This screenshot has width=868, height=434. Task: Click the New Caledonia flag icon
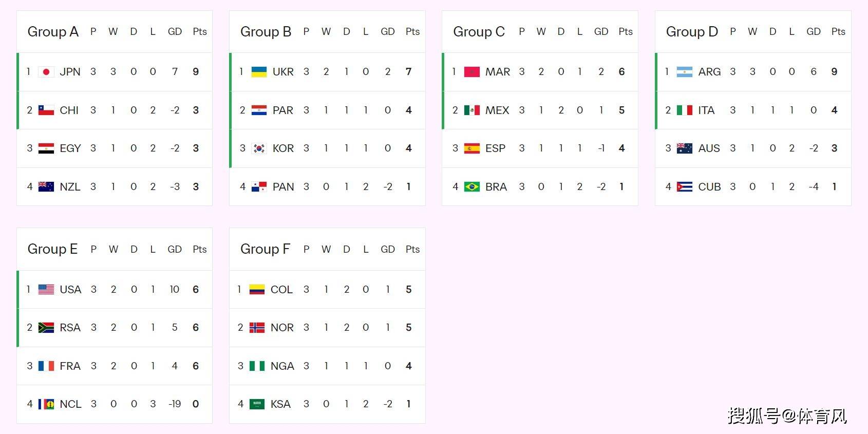coord(46,404)
